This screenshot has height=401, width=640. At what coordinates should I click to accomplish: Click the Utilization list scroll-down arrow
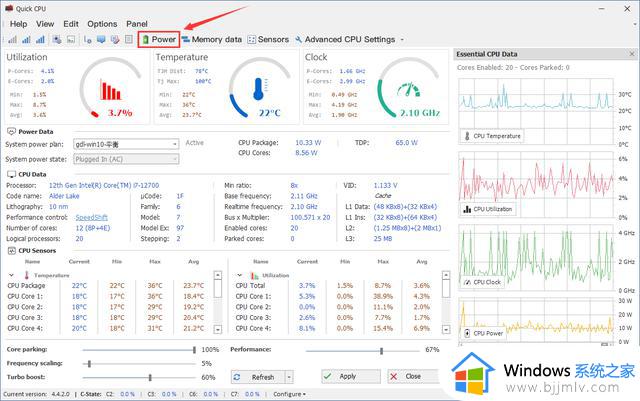(x=446, y=329)
